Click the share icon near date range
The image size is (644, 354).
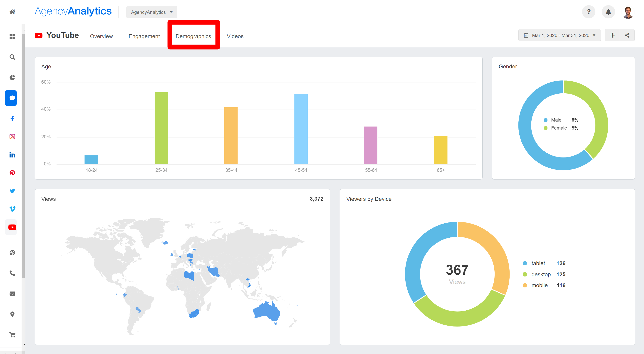click(627, 35)
